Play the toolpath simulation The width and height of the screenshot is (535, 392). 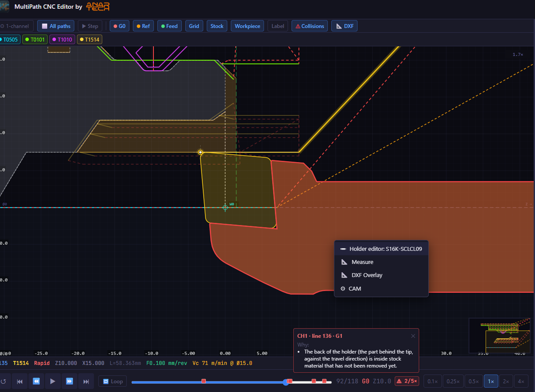pos(52,382)
